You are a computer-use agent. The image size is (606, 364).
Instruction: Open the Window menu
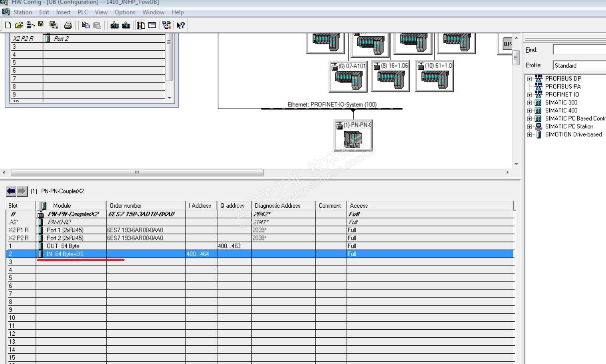click(x=153, y=12)
